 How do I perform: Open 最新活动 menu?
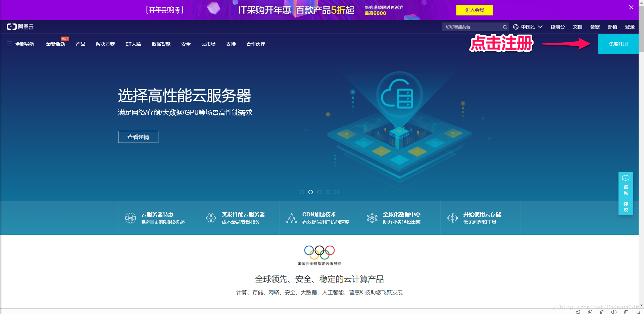(56, 44)
